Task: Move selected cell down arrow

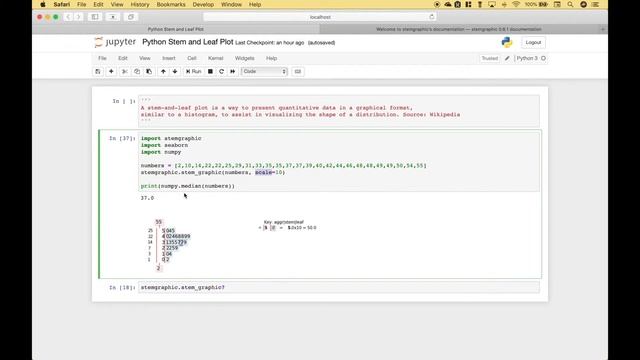Action: [175, 71]
